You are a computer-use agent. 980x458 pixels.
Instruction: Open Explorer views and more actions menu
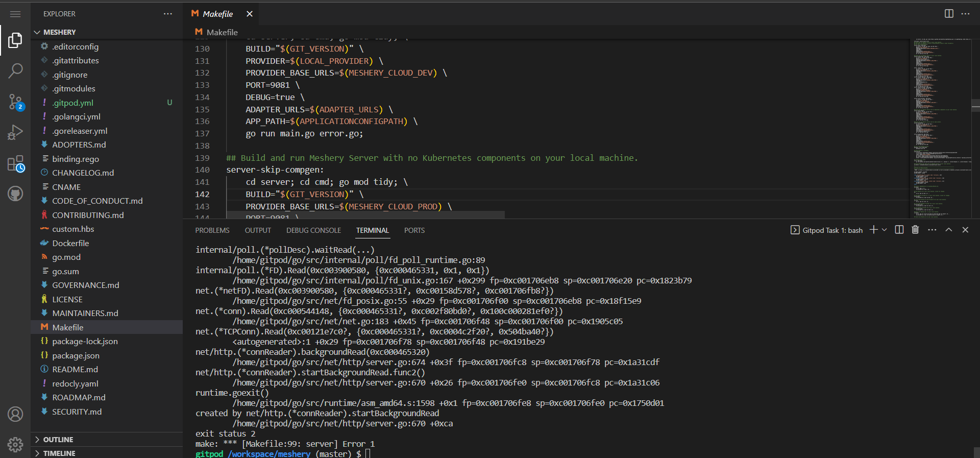pyautogui.click(x=168, y=14)
